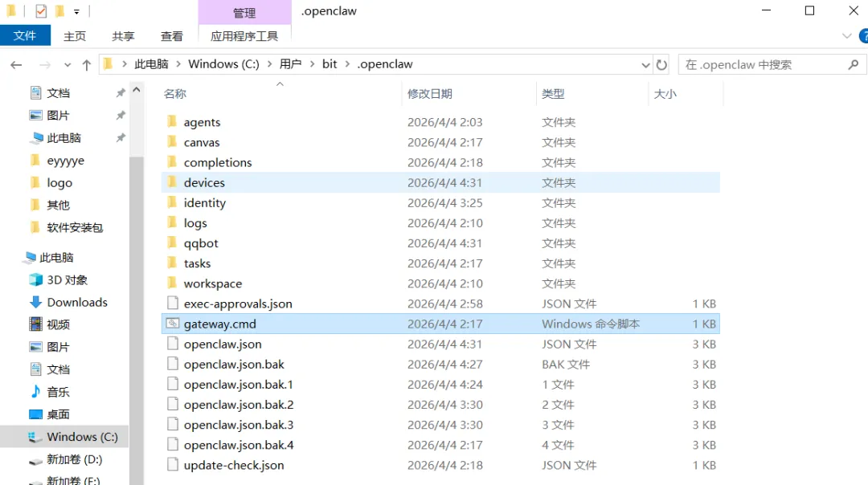Click the agents folder icon
This screenshot has height=485, width=868.
(x=172, y=122)
